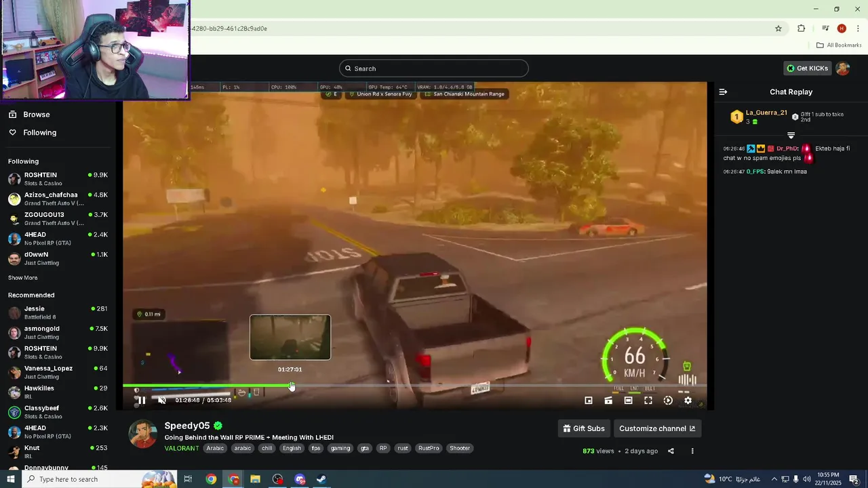Select the English tag
Screen dimensions: 868x488
292,448
